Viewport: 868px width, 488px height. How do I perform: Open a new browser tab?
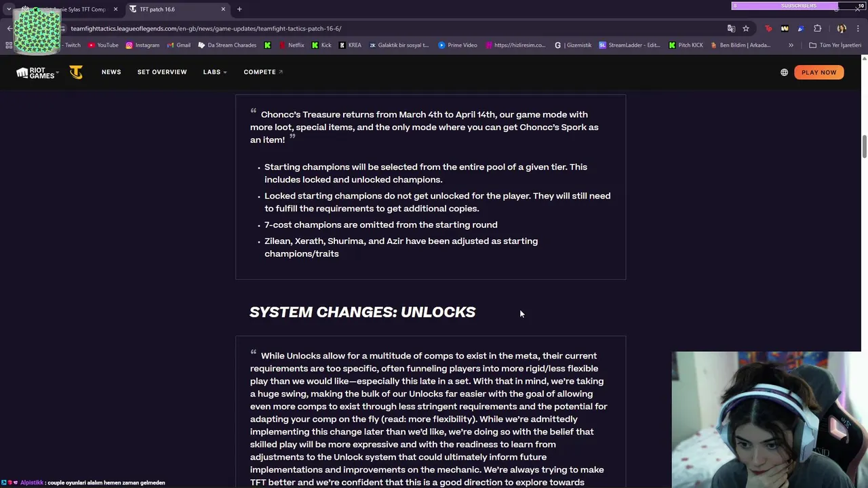[239, 9]
